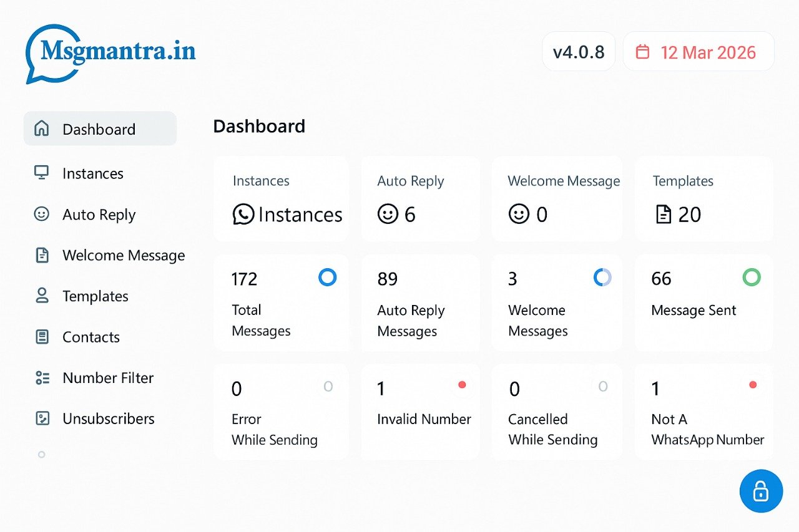This screenshot has width=799, height=532.
Task: Click the WhatsApp icon in Instances card
Action: coord(243,215)
